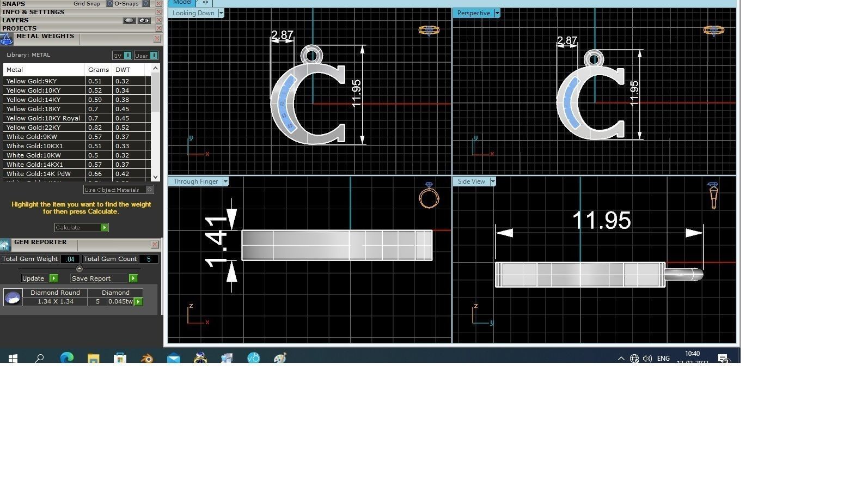The width and height of the screenshot is (868, 479).
Task: Add a new viewport tab
Action: [x=205, y=3]
